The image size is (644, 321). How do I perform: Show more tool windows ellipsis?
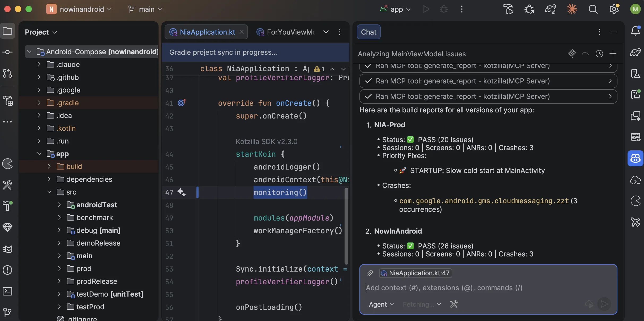(x=7, y=122)
